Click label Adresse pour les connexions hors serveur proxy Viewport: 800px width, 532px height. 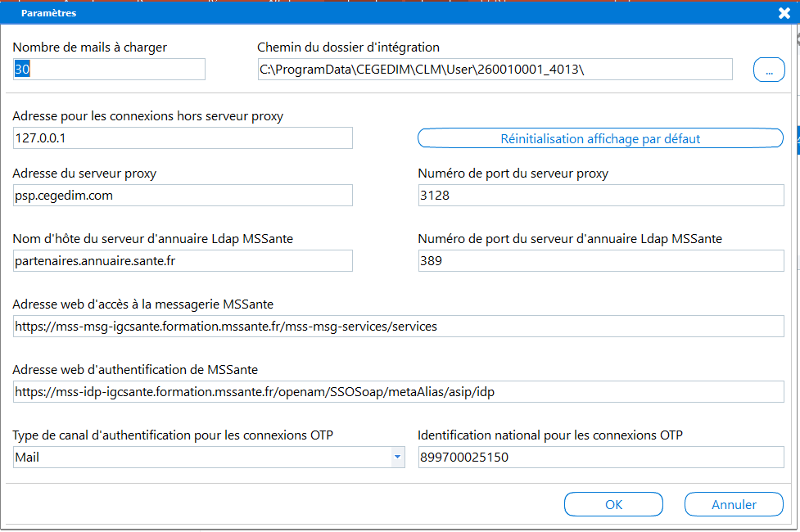pyautogui.click(x=148, y=116)
